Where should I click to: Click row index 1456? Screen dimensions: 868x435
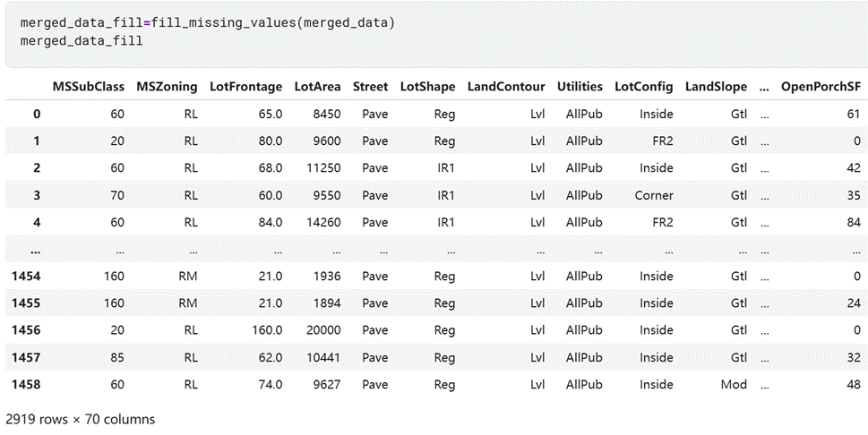tap(26, 330)
